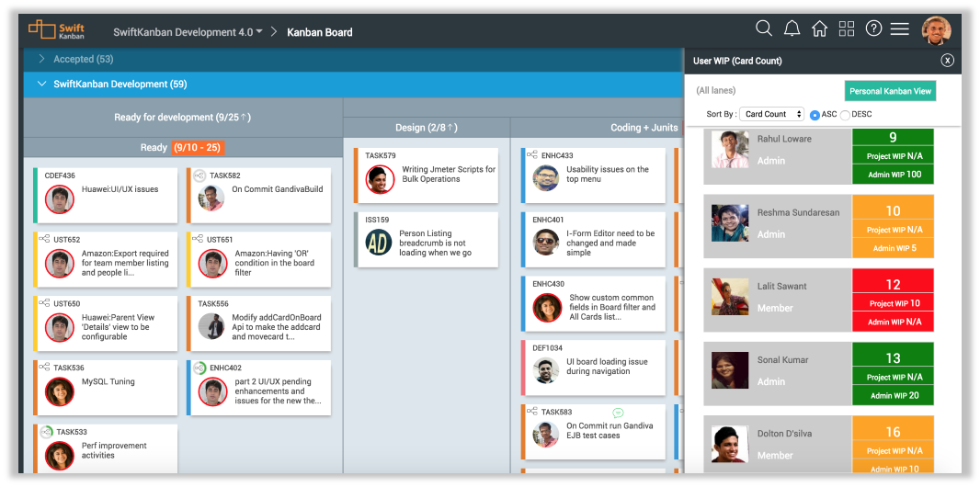
Task: Open the search magnifier icon
Action: [763, 28]
